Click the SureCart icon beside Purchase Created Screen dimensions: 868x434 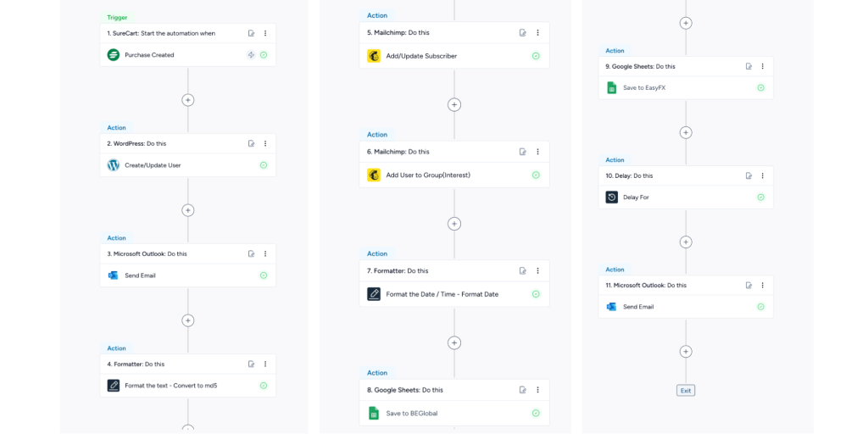pyautogui.click(x=114, y=55)
